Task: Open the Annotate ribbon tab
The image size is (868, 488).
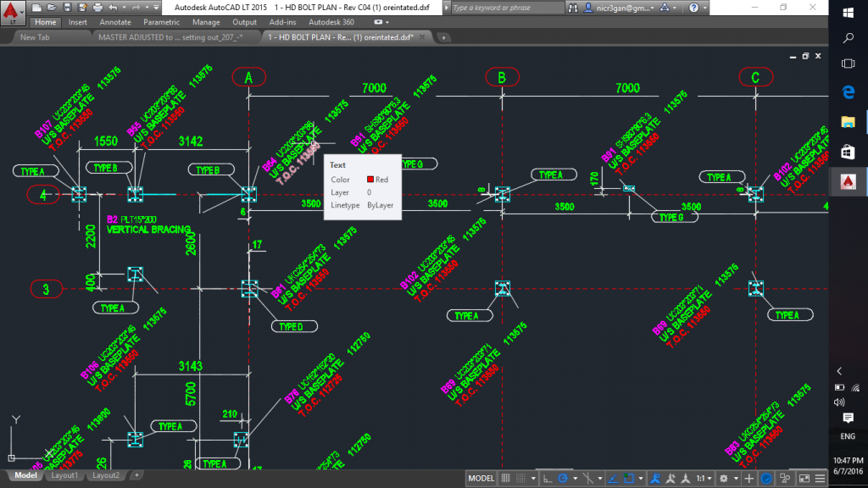Action: (x=115, y=22)
